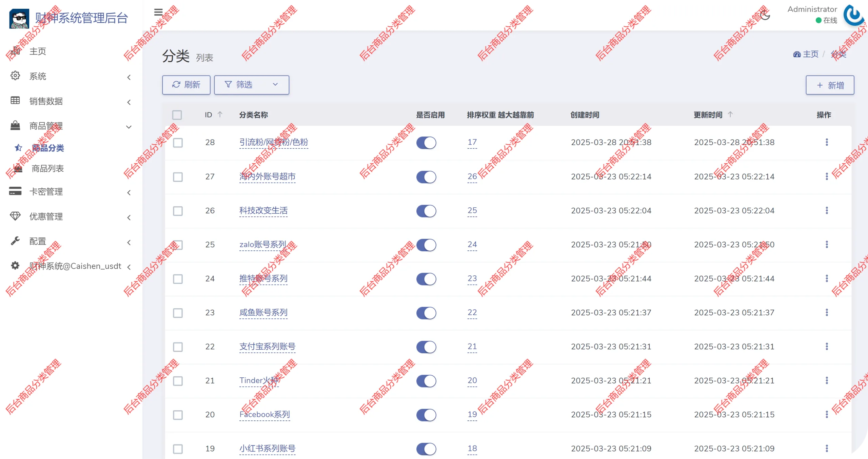This screenshot has width=868, height=459.
Task: Tick the select-all header checkbox
Action: click(x=177, y=115)
